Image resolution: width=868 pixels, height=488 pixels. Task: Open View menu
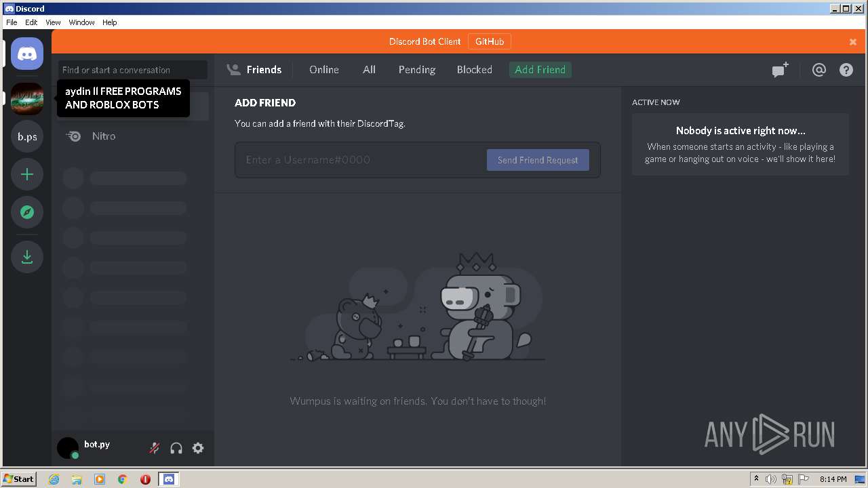click(x=53, y=22)
